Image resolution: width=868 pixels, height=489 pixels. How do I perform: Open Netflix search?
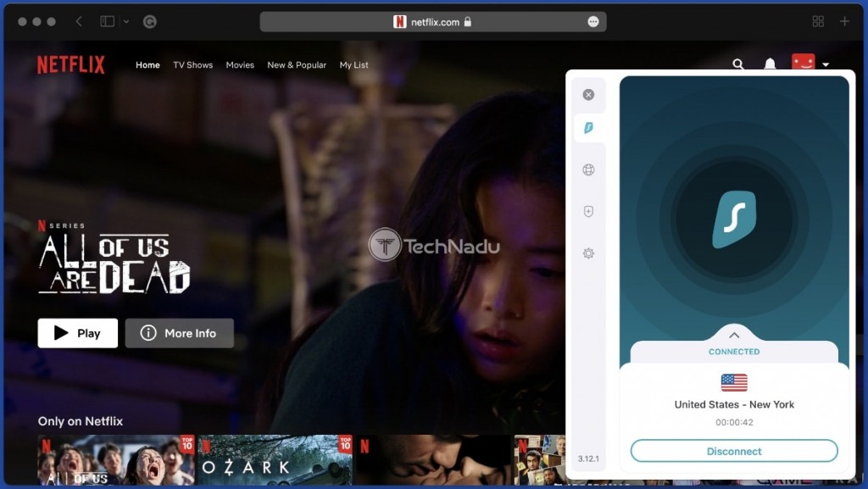738,64
